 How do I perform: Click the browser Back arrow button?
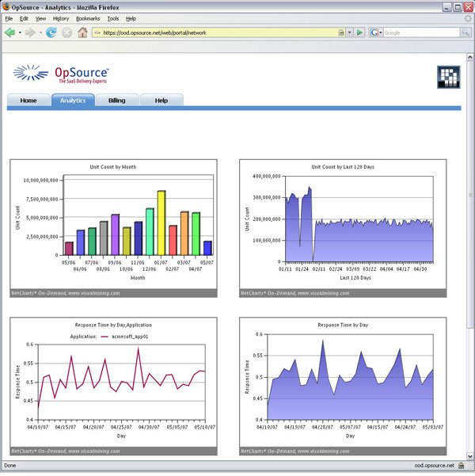tap(10, 32)
